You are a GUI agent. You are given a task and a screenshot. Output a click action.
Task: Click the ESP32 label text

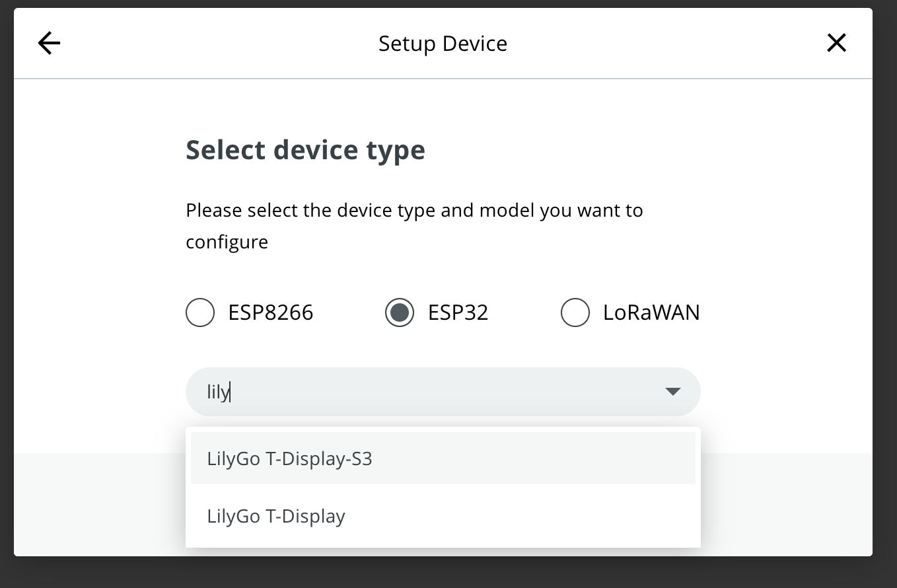tap(458, 312)
